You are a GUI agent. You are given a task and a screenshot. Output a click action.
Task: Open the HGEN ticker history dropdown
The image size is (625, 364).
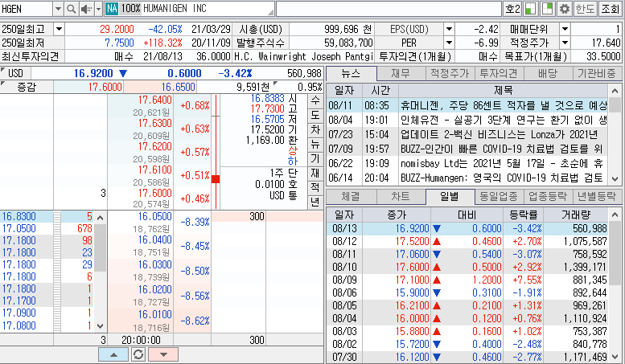(x=58, y=9)
